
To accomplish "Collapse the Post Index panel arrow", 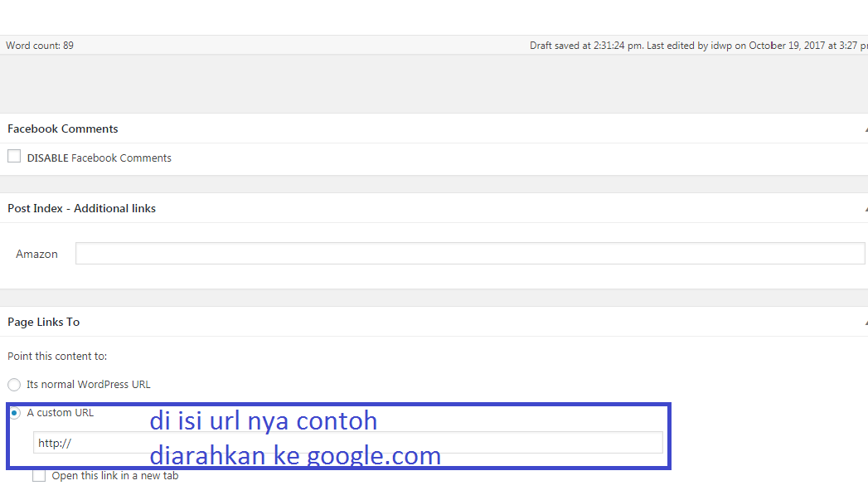I will (x=865, y=209).
